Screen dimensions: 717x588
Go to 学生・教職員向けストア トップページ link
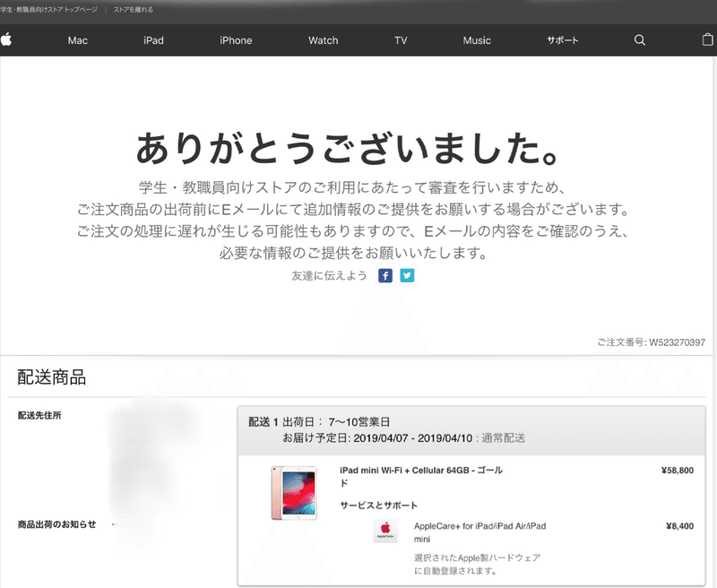[x=49, y=10]
